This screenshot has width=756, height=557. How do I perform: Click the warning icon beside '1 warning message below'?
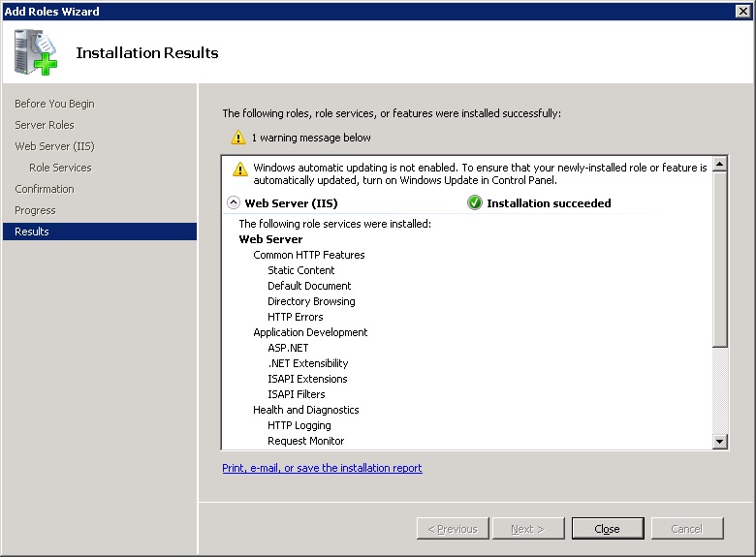coord(238,138)
